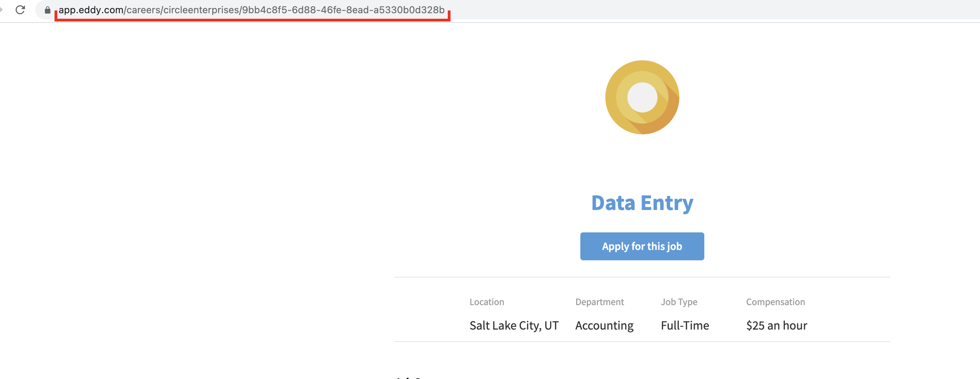Viewport: 980px width, 379px height.
Task: Click the job ID at URL end
Action: coord(344,10)
